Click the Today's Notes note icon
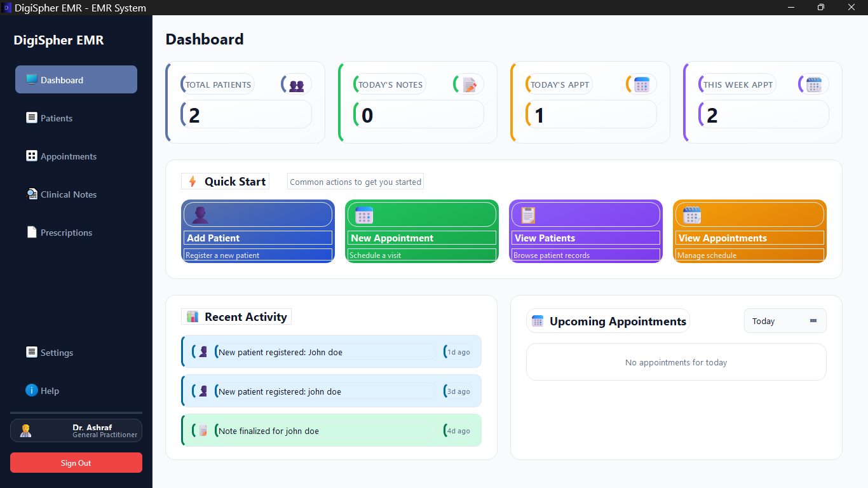 pyautogui.click(x=468, y=83)
